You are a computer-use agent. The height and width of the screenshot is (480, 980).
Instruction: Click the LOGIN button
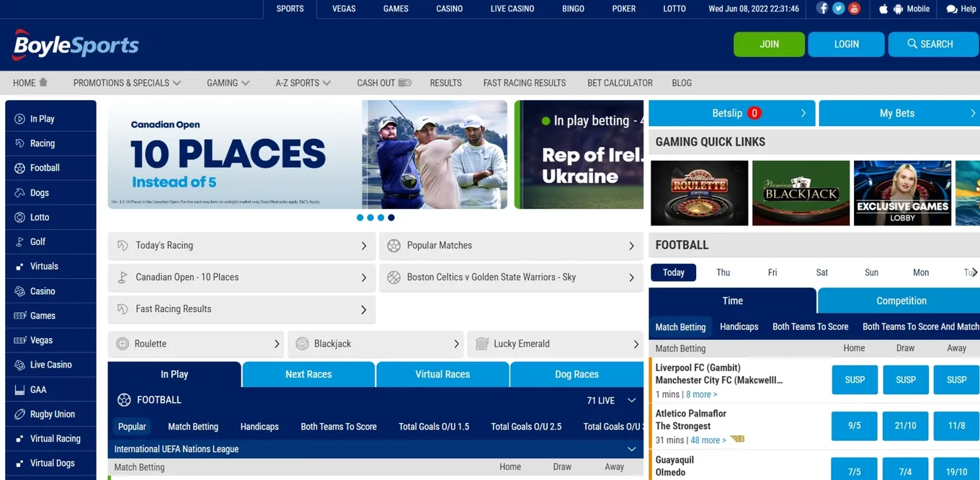[846, 44]
